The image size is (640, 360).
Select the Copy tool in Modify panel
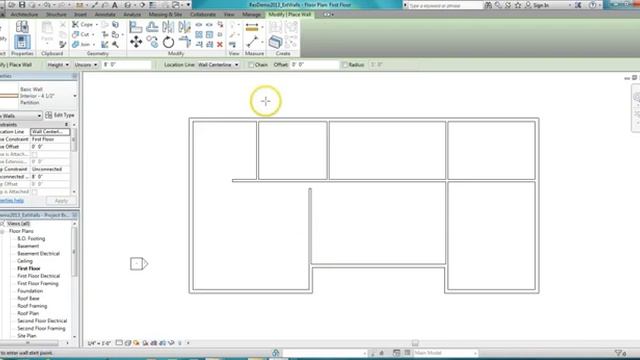152,42
